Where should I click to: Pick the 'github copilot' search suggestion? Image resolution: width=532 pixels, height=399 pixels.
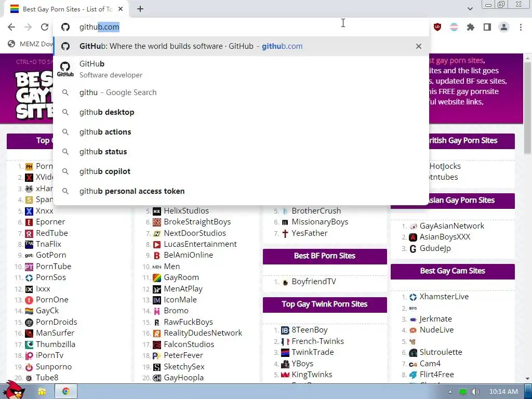241,171
